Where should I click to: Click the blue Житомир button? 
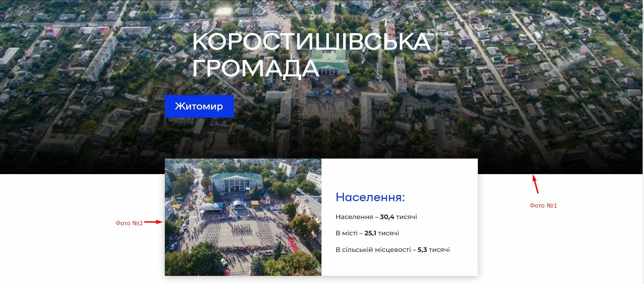[x=199, y=106]
